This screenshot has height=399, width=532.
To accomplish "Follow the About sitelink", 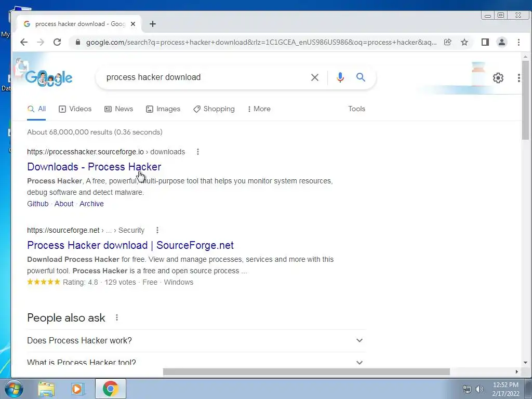I will coord(64,204).
